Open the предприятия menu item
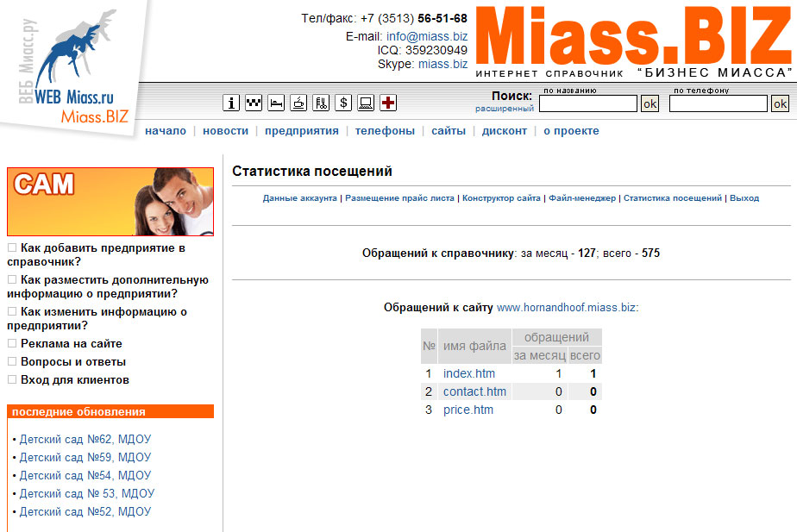 [x=302, y=131]
